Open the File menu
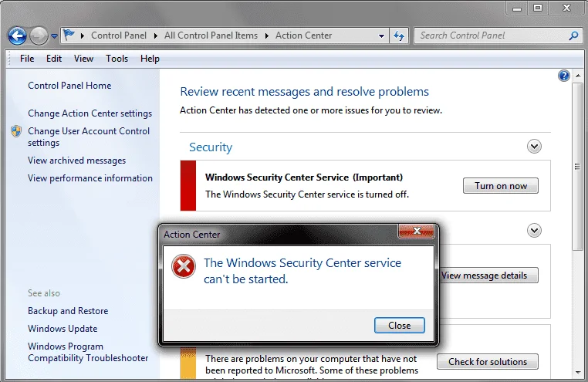588x382 pixels. [x=27, y=59]
